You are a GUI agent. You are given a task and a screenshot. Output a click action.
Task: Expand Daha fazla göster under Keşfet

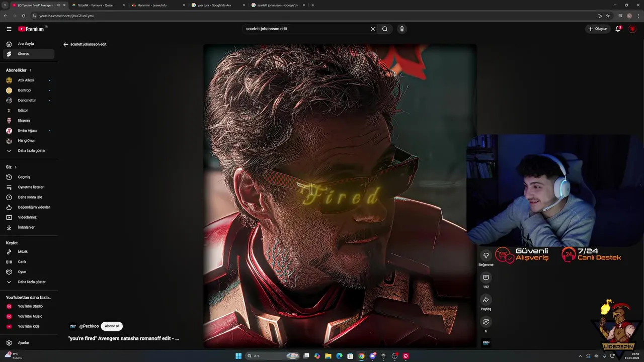(29, 282)
